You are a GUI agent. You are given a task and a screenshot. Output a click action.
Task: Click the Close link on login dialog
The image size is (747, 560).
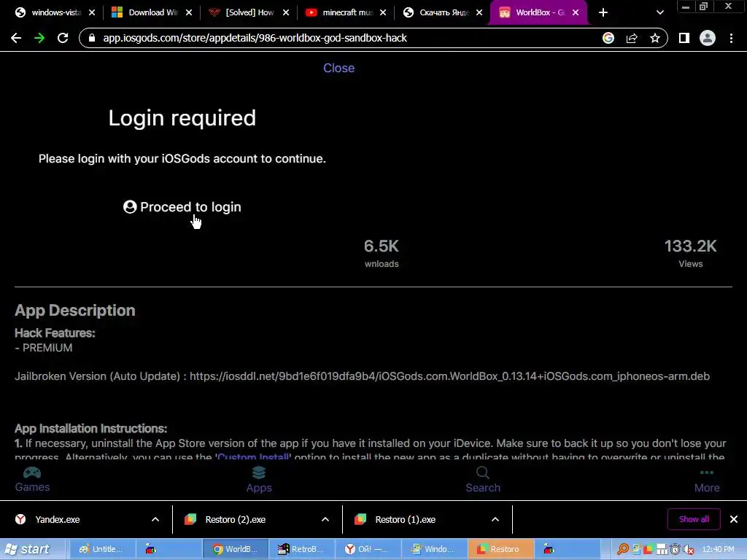point(338,68)
